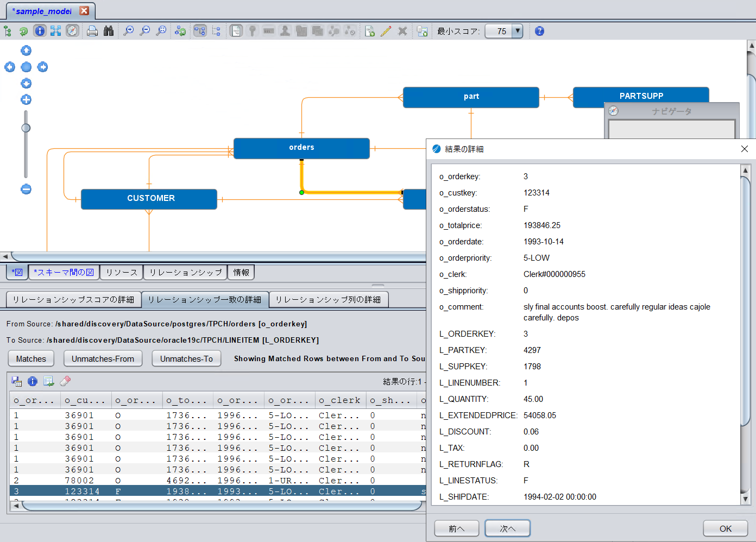The image size is (756, 542).
Task: Click the eraser clear icon
Action: coord(65,381)
